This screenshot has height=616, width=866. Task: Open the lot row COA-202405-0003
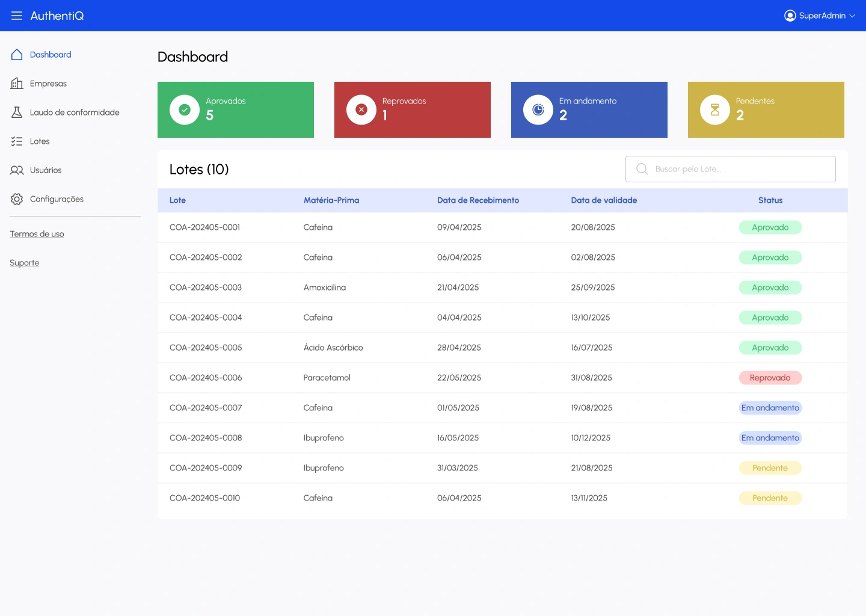(206, 288)
